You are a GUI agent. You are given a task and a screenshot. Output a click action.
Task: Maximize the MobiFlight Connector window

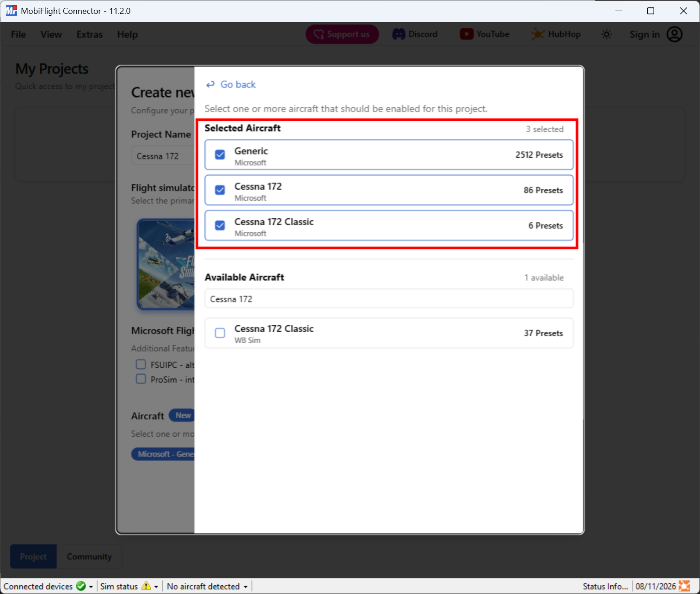point(651,11)
